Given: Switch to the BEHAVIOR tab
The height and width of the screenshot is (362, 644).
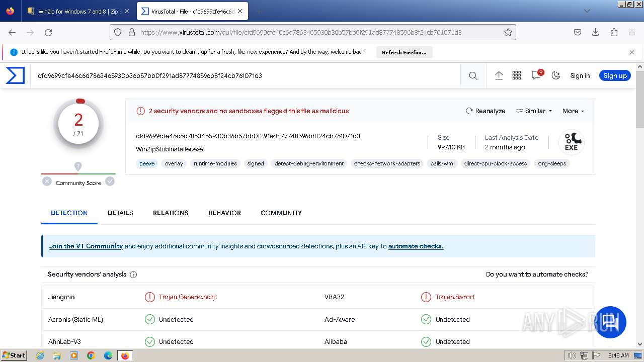Looking at the screenshot, I should point(224,213).
